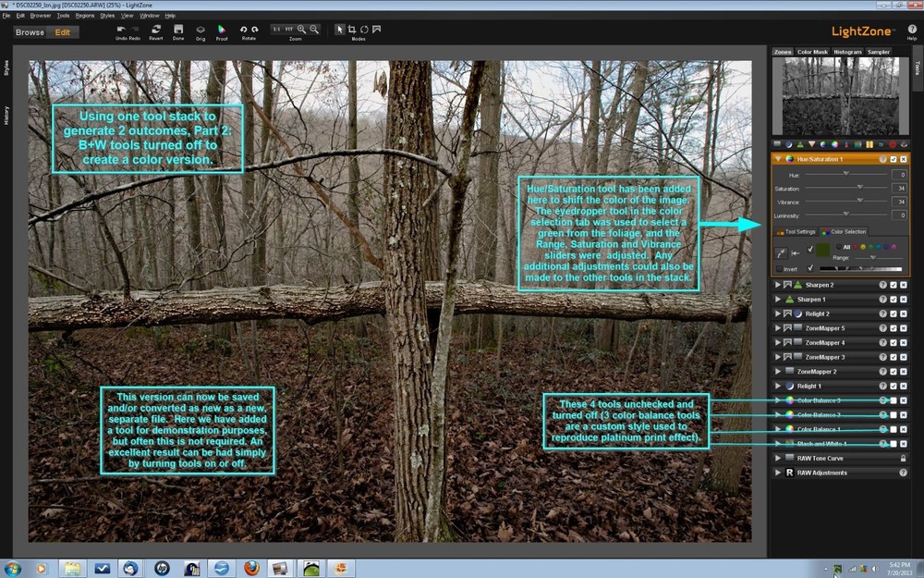924x578 pixels.
Task: Click the Undo icon
Action: 119,29
